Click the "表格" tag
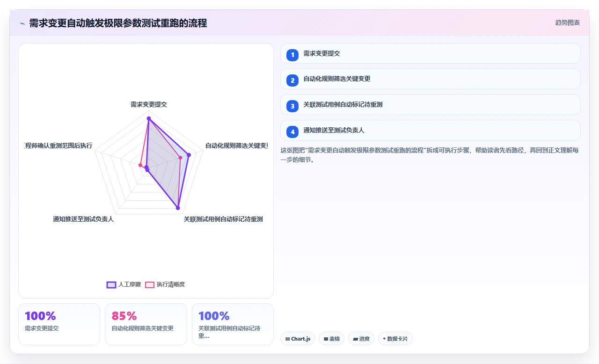This screenshot has width=599, height=364. click(x=331, y=339)
